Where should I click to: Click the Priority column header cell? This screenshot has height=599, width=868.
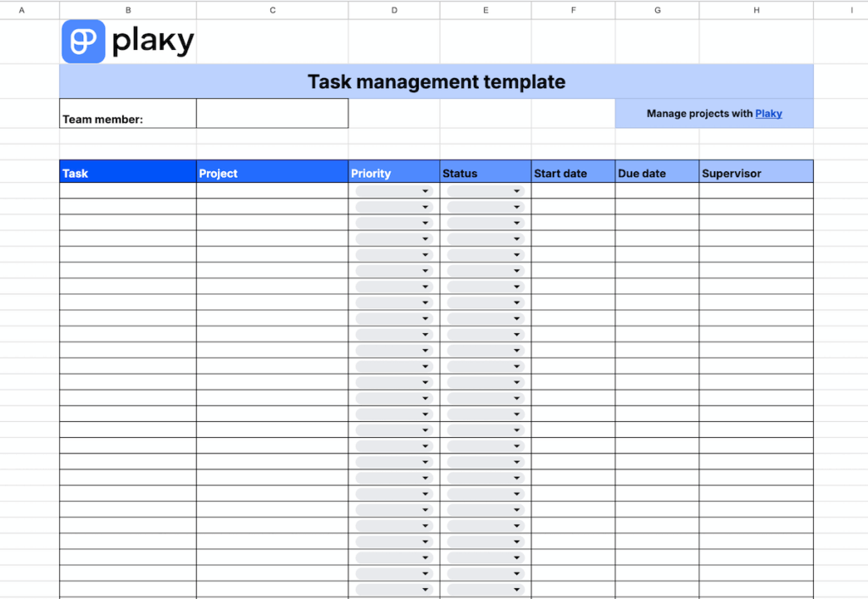point(392,172)
